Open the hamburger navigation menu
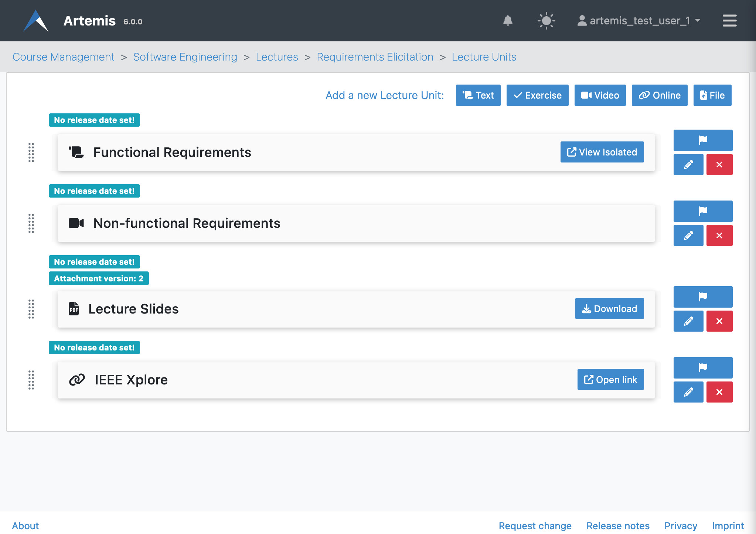 tap(729, 21)
